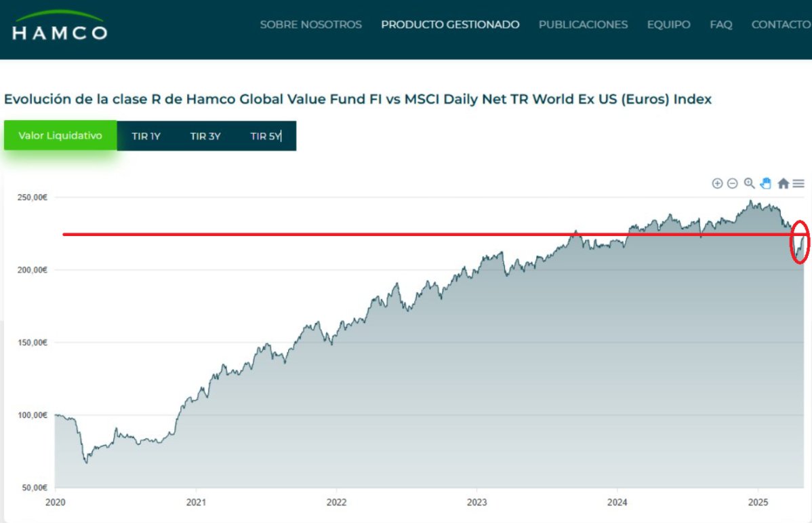Open the PUBLICACIONES menu item

[x=583, y=24]
